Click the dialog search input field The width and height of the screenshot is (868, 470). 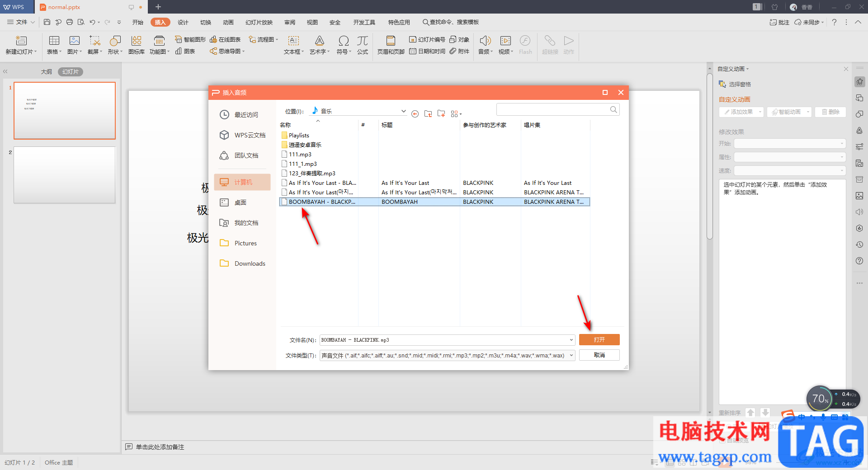click(553, 109)
